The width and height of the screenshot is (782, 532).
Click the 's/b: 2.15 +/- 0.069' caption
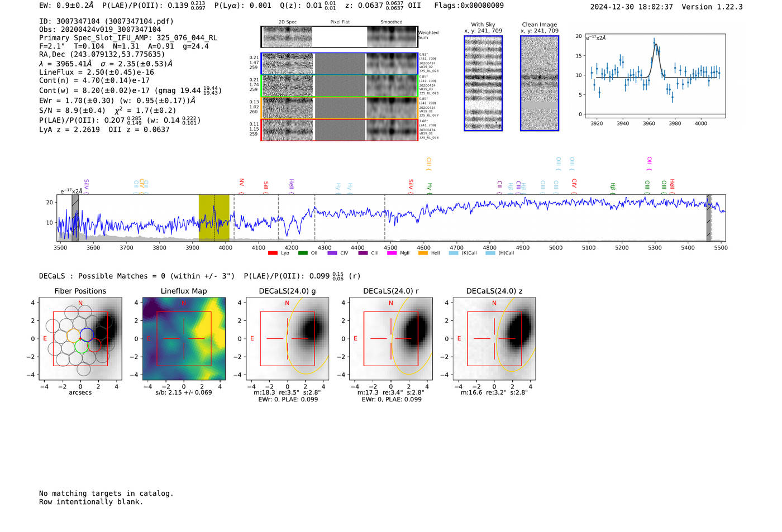[184, 392]
